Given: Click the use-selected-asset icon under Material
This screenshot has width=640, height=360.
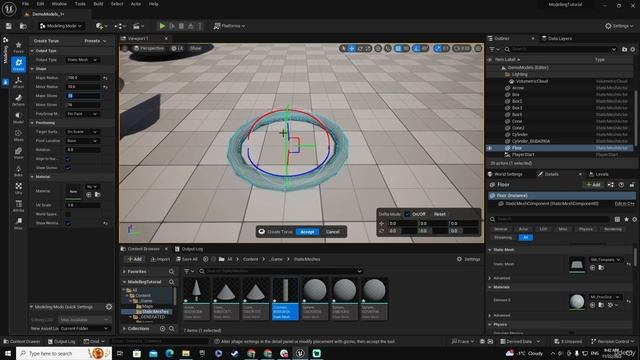Looking at the screenshot, I should [x=89, y=195].
